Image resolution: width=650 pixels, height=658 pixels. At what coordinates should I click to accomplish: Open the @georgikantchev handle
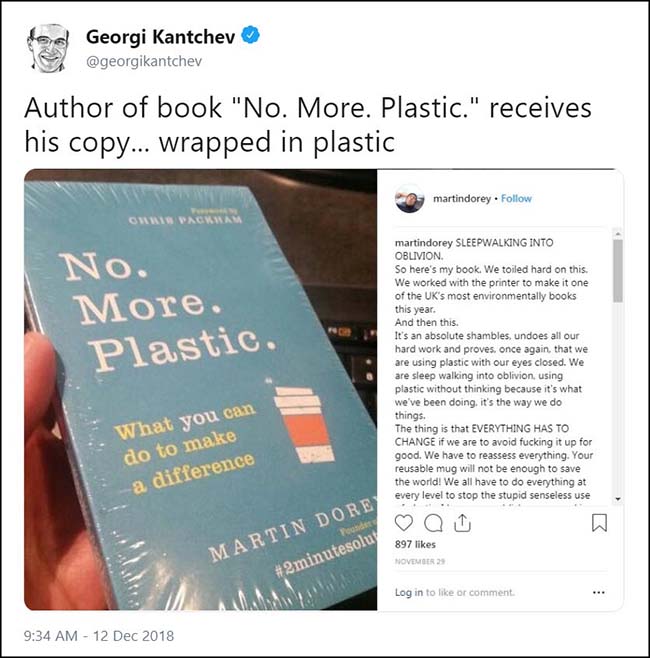144,61
